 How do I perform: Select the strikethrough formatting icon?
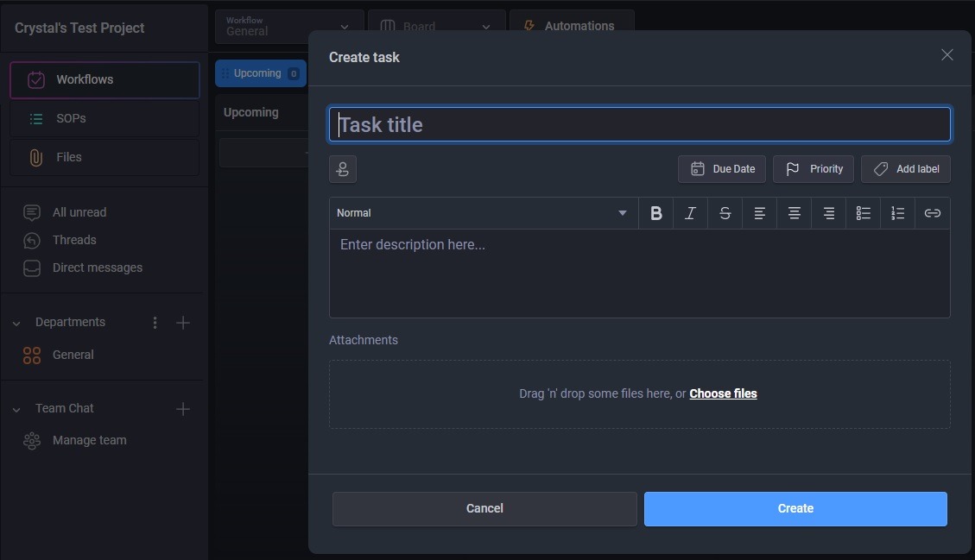click(725, 212)
